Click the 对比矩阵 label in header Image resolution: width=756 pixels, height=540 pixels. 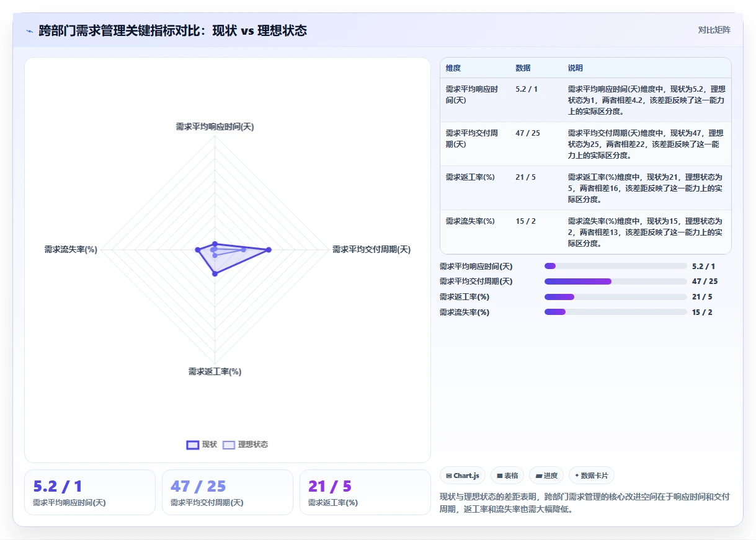(714, 30)
